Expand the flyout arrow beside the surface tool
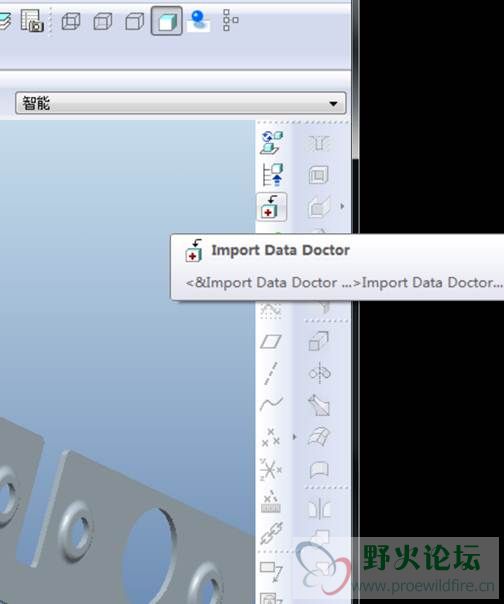Image resolution: width=504 pixels, height=604 pixels. (342, 206)
